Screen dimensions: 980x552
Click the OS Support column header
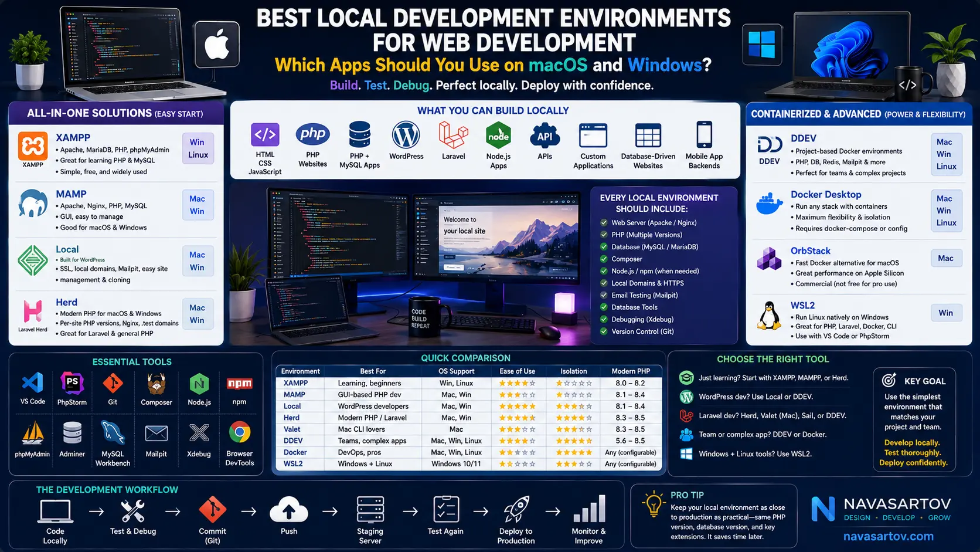pyautogui.click(x=456, y=371)
